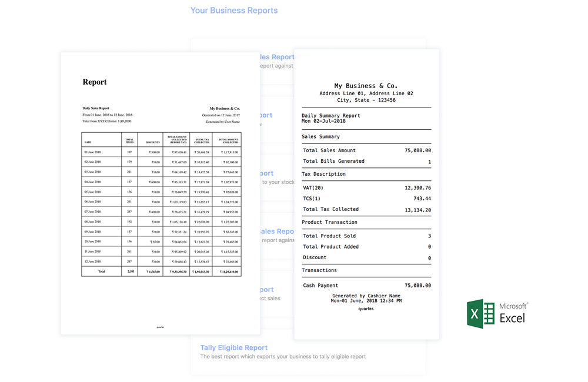Click the Total row label in table
588x382 pixels.
tap(101, 272)
